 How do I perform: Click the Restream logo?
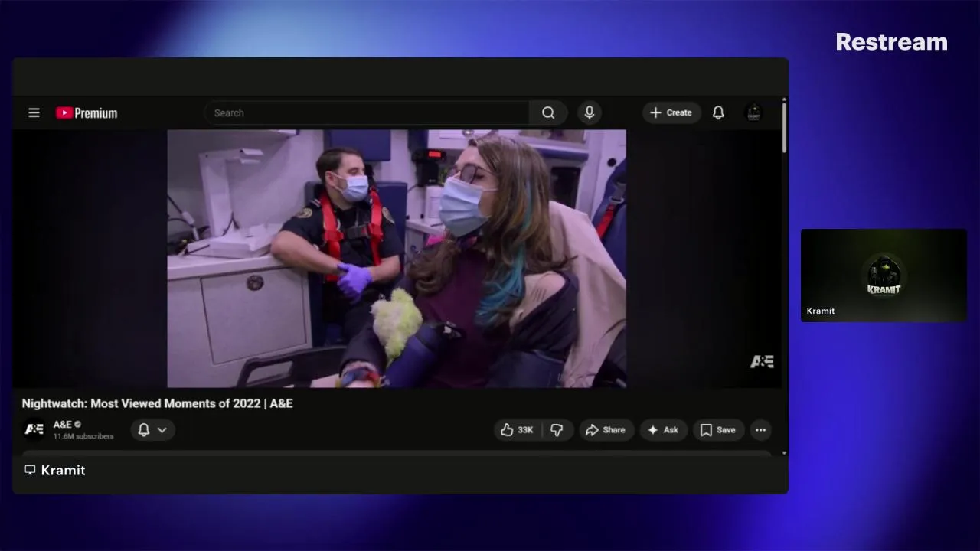point(891,42)
